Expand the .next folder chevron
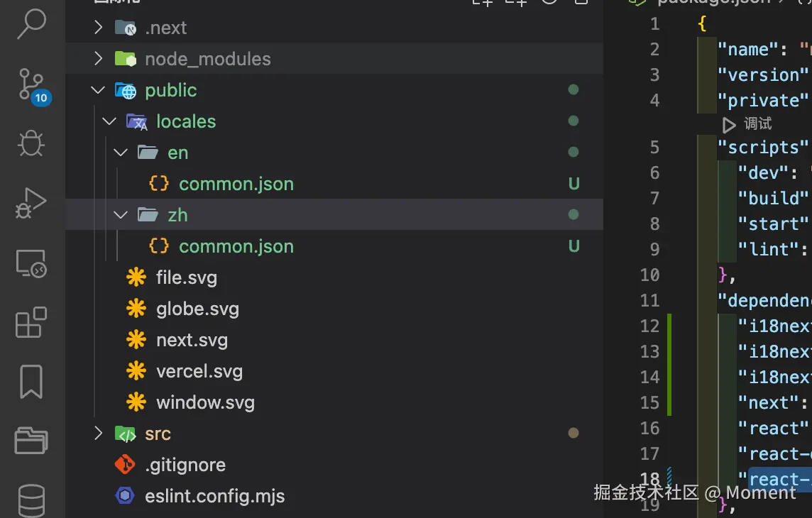This screenshot has width=812, height=518. coord(99,28)
